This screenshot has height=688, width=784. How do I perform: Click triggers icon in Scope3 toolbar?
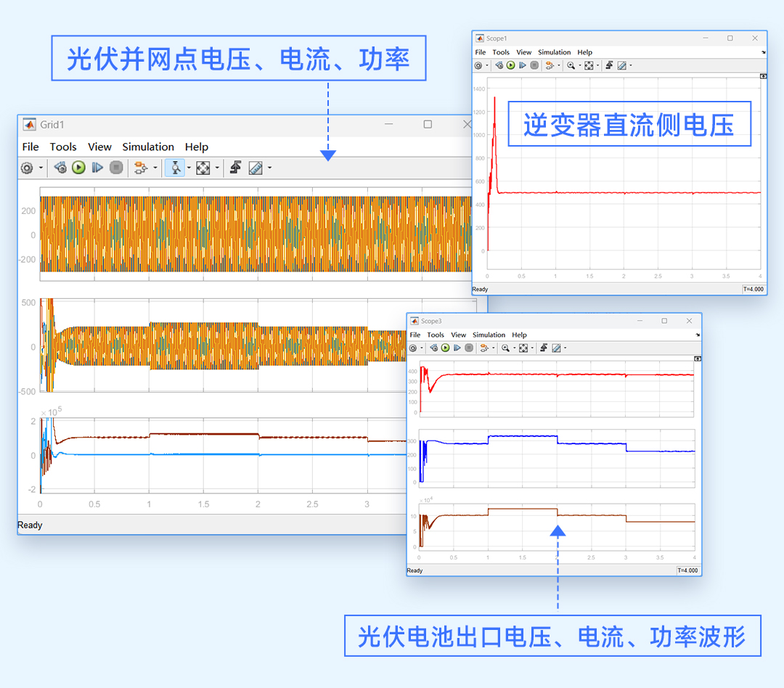544,348
